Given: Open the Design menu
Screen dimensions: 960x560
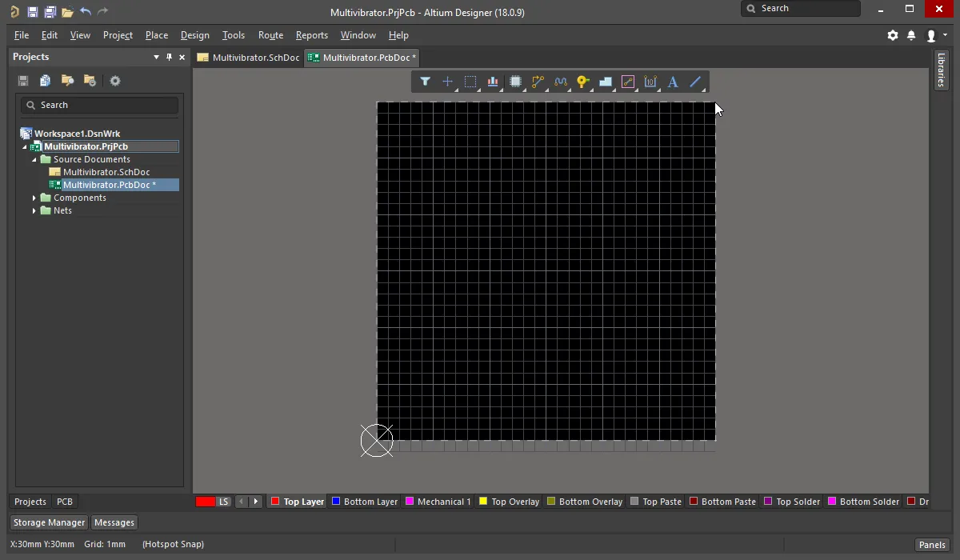Looking at the screenshot, I should pyautogui.click(x=195, y=35).
